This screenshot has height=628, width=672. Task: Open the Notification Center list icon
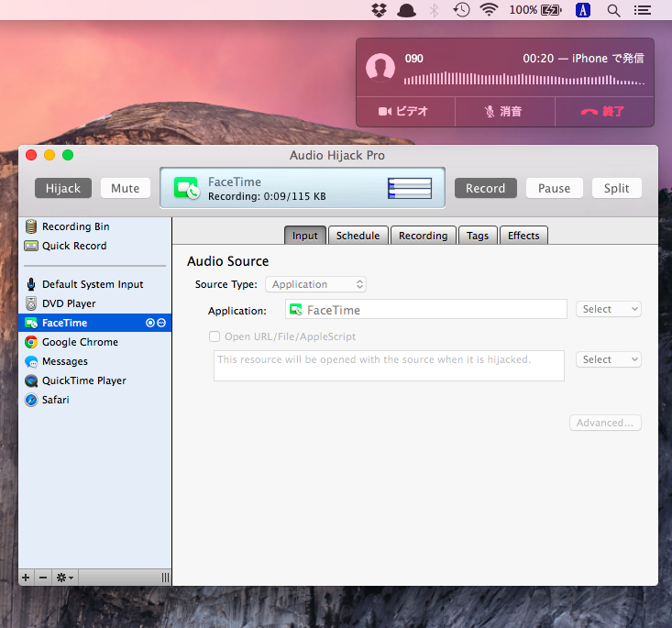[x=643, y=10]
